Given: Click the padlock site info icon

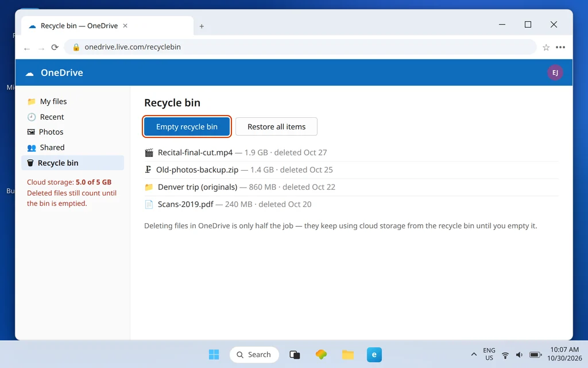Looking at the screenshot, I should [76, 47].
